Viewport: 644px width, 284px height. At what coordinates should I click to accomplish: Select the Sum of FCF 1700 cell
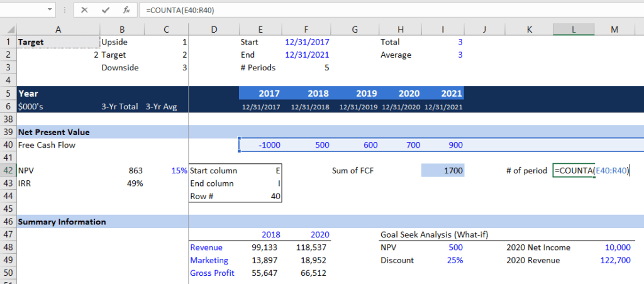point(443,171)
